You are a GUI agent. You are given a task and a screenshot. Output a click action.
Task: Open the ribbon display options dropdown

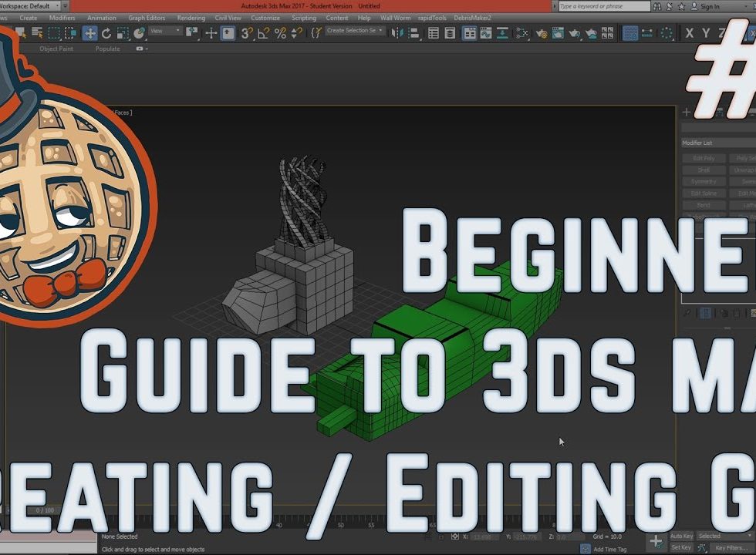(142, 49)
